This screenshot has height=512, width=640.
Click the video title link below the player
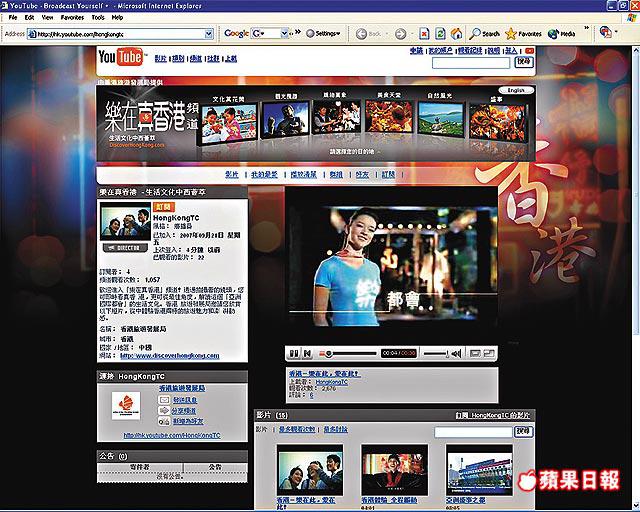click(x=324, y=374)
